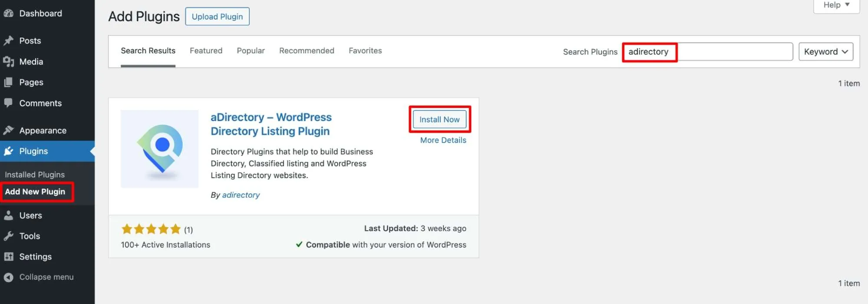Click the Settings sliders icon
This screenshot has height=304, width=868.
8,257
